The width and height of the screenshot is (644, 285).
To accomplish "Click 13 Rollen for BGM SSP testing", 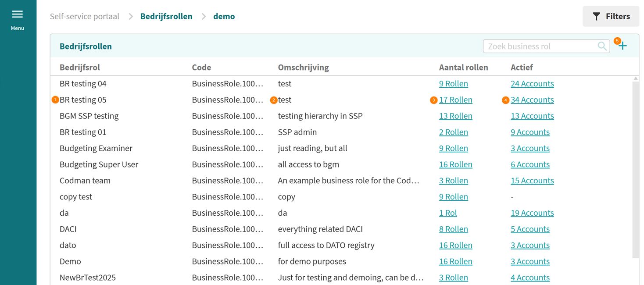I will 455,116.
